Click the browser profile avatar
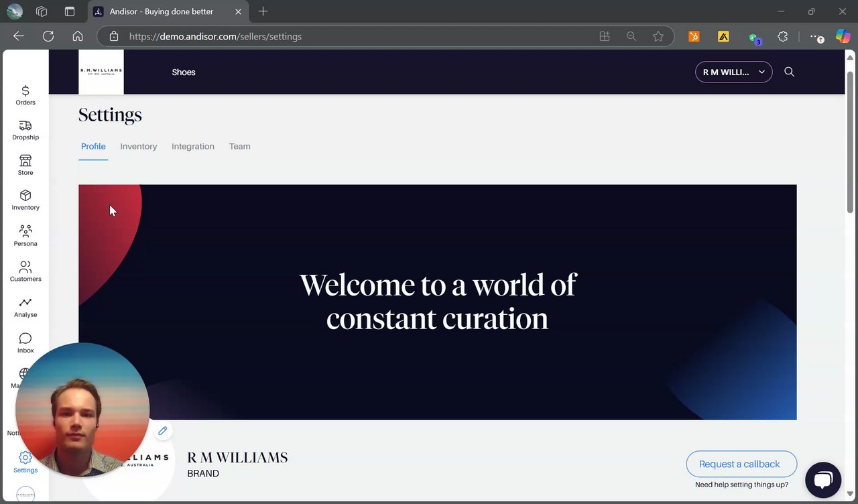Screen dimensions: 858x504 tap(14, 11)
